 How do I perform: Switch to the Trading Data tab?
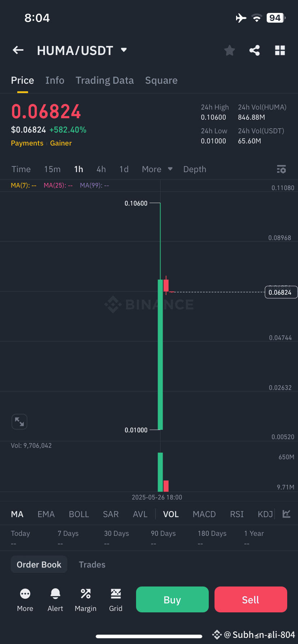coord(105,80)
